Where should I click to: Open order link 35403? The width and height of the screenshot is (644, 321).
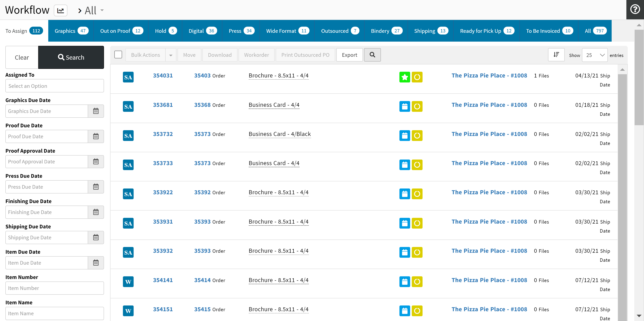pos(202,76)
